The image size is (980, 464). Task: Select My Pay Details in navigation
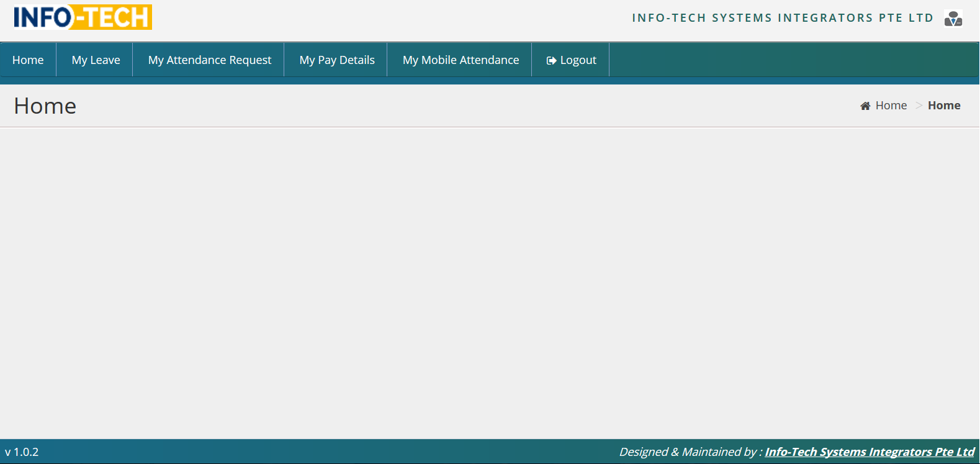336,60
